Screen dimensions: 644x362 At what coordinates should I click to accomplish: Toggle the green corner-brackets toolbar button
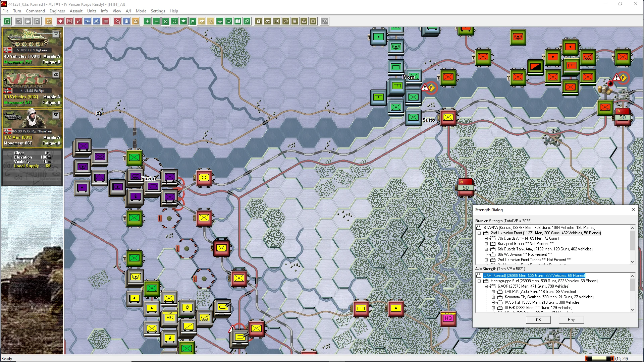click(x=174, y=21)
